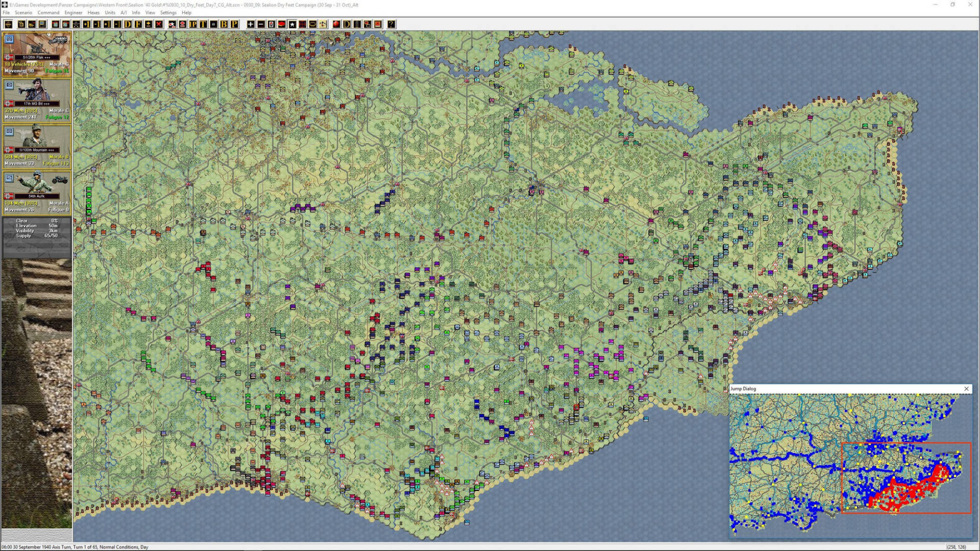Screen dimensions: 980x551
Task: Zoom in with the plus toolbar icon
Action: click(251, 23)
